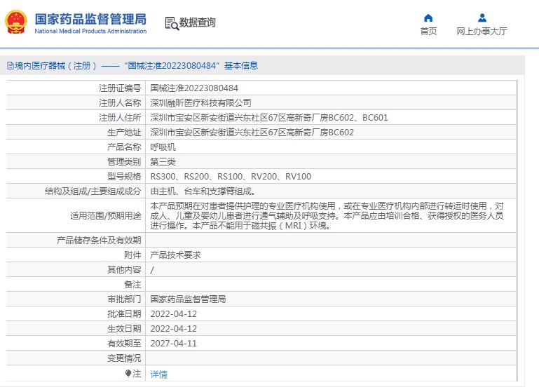Click the 审批部门 label
Image resolution: width=539 pixels, height=392 pixels.
(124, 299)
